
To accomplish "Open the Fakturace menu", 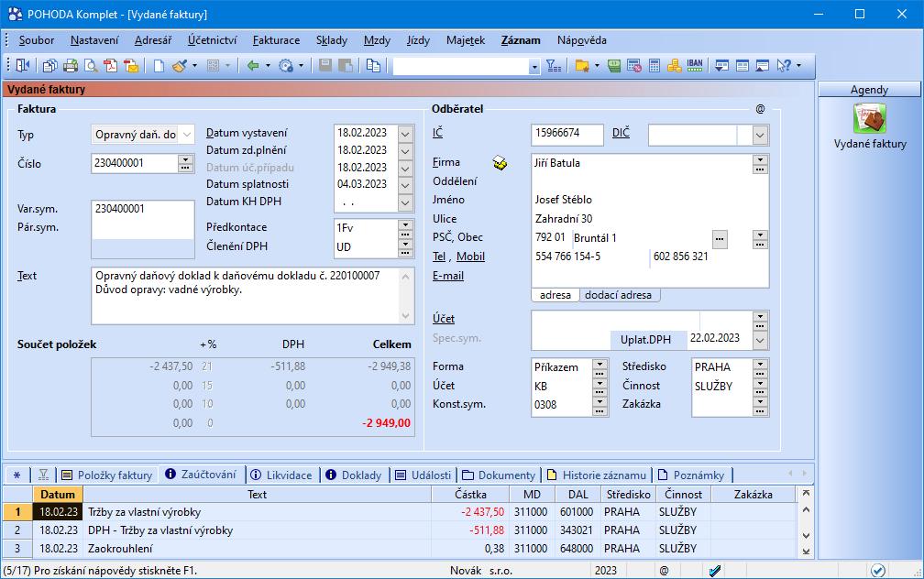I will point(277,40).
